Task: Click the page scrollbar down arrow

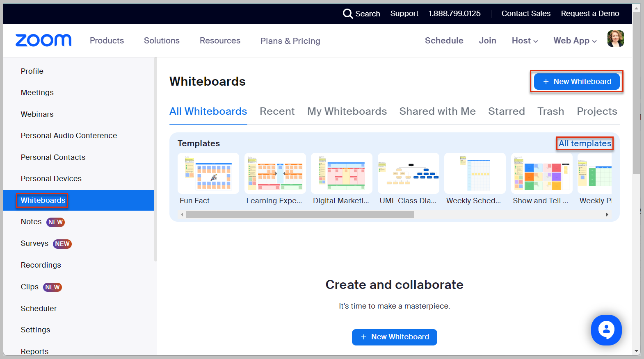Action: [x=636, y=351]
